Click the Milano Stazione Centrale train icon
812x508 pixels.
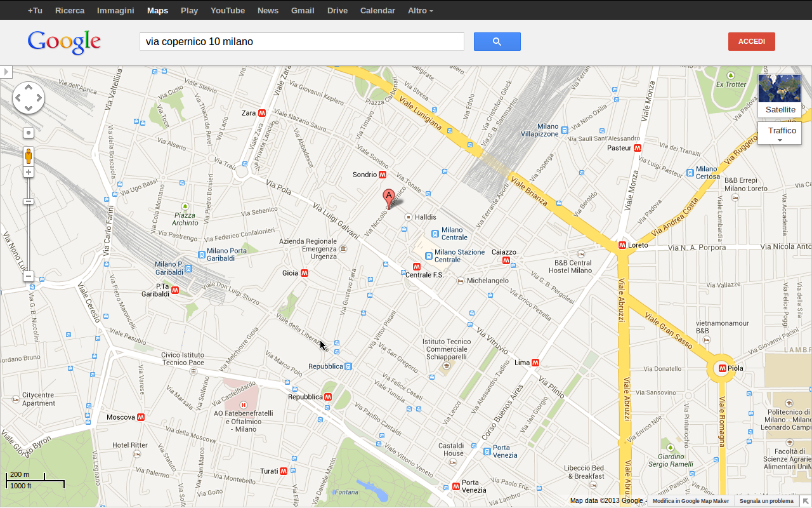(428, 256)
